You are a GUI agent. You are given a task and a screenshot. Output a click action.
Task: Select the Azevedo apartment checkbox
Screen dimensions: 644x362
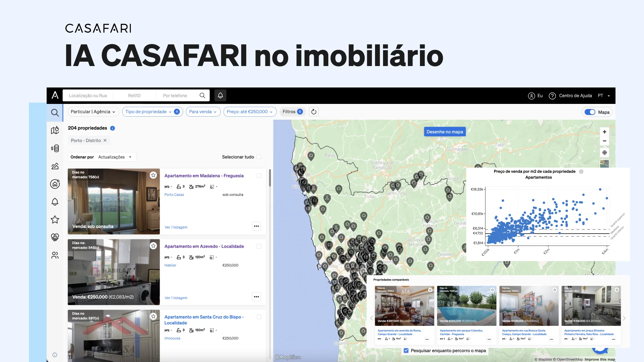pyautogui.click(x=259, y=246)
